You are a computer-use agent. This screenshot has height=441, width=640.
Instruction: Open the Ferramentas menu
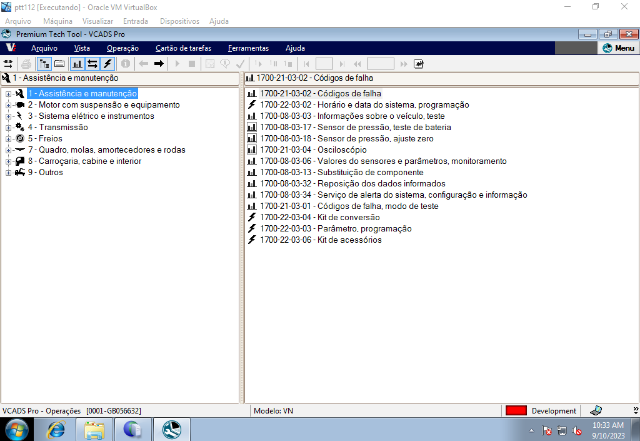[248, 48]
